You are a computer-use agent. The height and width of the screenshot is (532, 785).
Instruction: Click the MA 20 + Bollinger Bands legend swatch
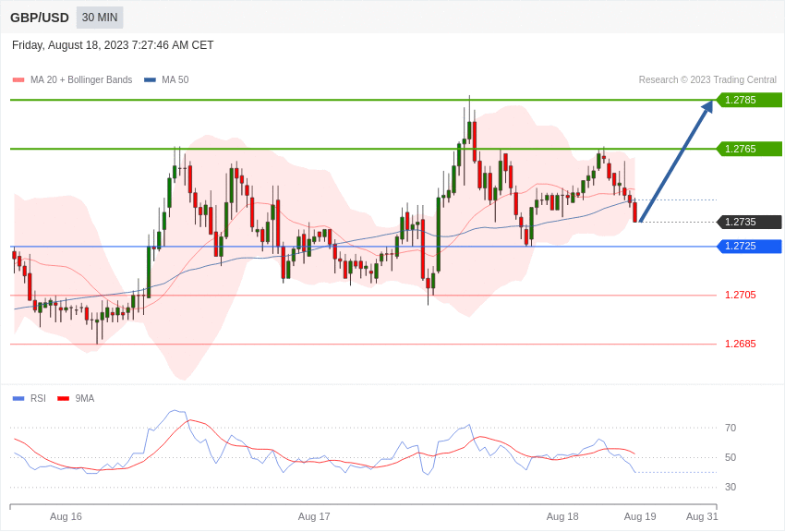18,80
